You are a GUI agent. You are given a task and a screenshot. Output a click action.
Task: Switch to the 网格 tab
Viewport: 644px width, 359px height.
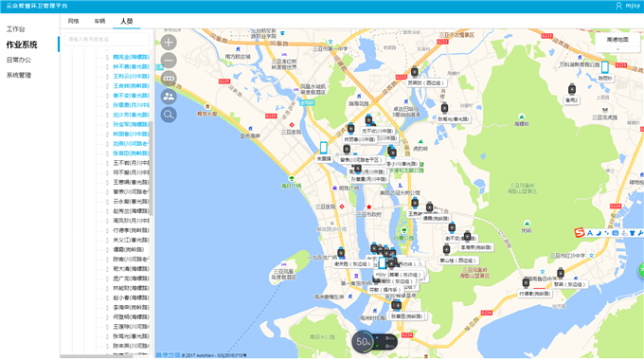tap(74, 21)
